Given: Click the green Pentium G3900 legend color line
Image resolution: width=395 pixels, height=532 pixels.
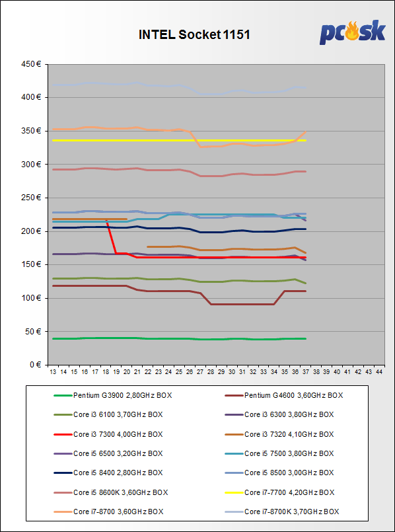Looking at the screenshot, I should tap(63, 395).
